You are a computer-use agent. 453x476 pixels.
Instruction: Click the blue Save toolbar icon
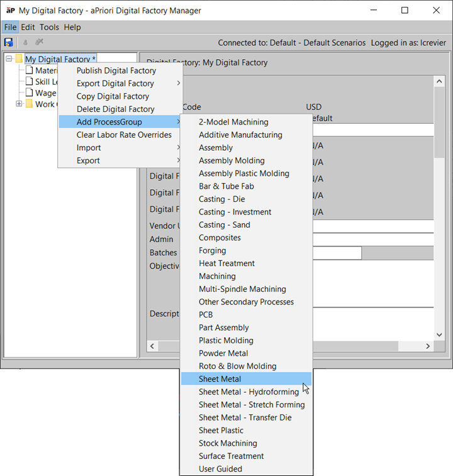(9, 42)
